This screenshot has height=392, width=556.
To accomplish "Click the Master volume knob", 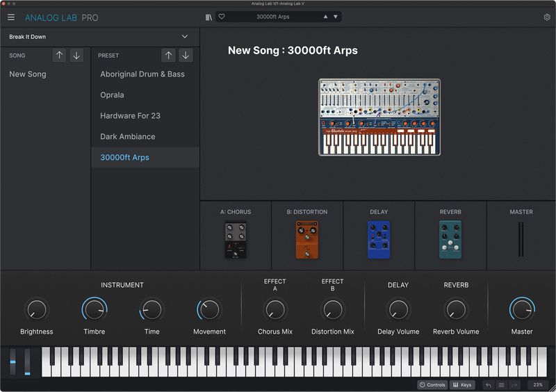I will tap(522, 310).
